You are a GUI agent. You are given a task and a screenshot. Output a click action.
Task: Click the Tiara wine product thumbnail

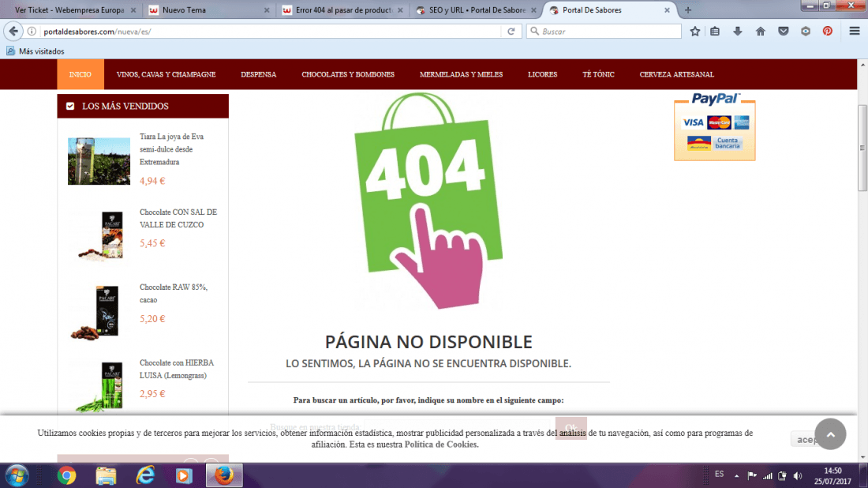(x=99, y=161)
